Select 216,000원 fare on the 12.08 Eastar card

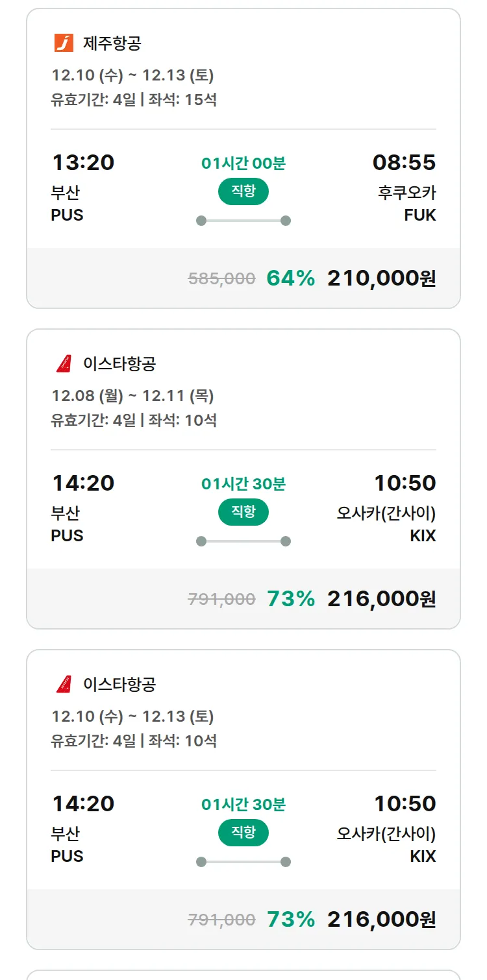[x=381, y=599]
